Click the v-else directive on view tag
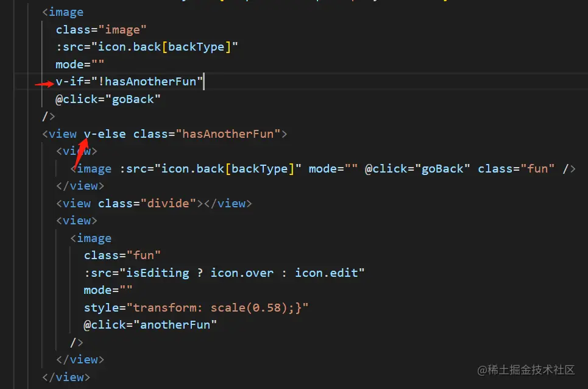 (x=105, y=134)
